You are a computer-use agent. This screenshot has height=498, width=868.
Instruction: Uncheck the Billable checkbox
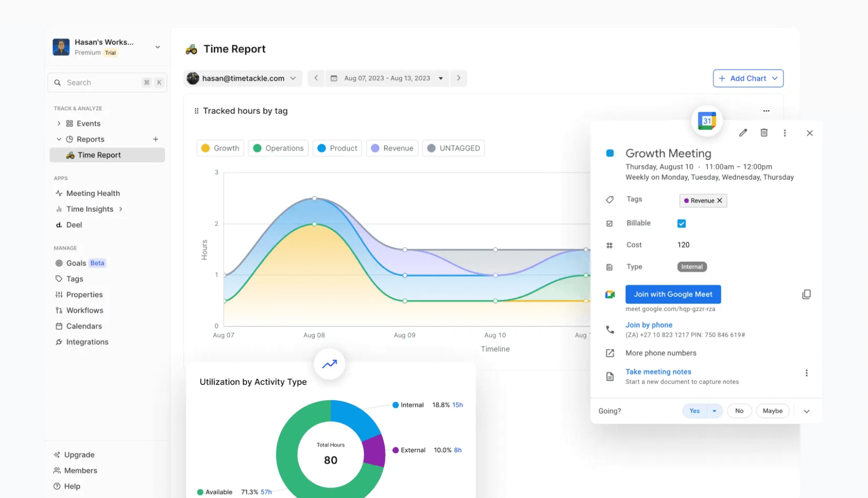682,224
